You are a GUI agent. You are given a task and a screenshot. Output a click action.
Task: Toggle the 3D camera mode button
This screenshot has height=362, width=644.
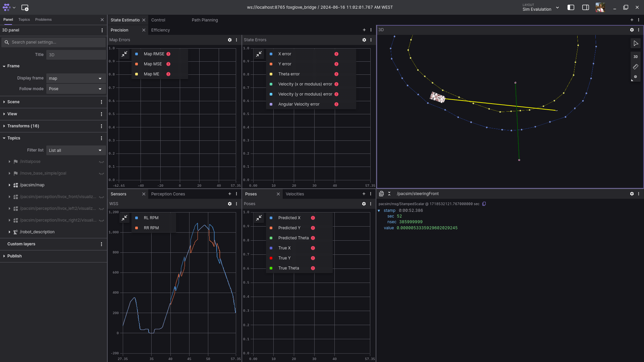[636, 57]
